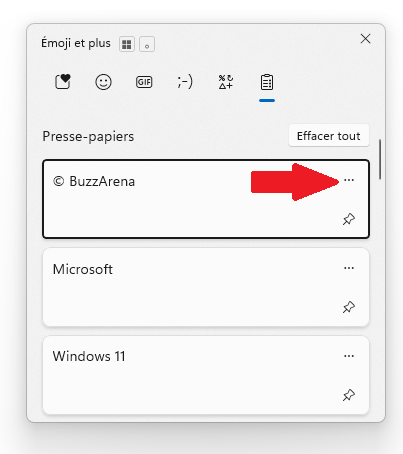Pin the Microsoft clipboard item

click(x=349, y=307)
